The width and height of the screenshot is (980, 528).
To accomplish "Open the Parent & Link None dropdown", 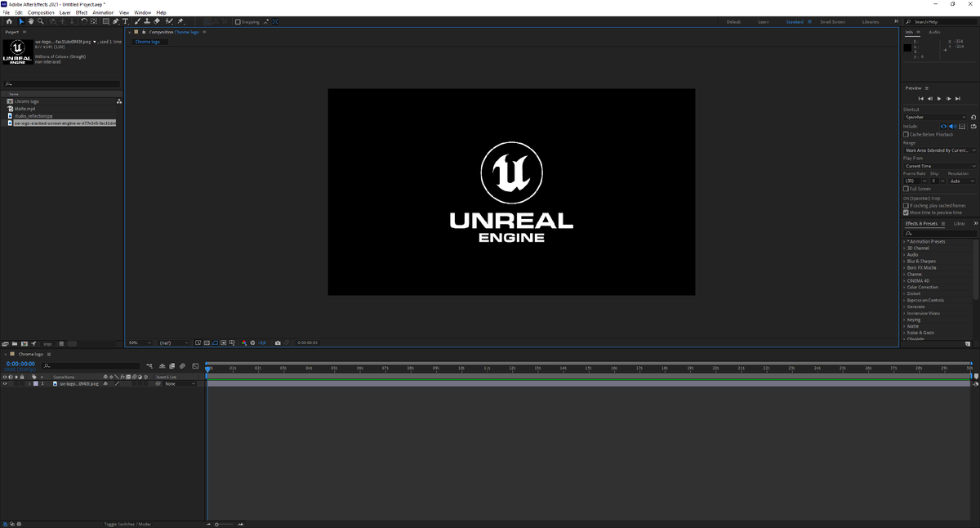I will [x=180, y=383].
